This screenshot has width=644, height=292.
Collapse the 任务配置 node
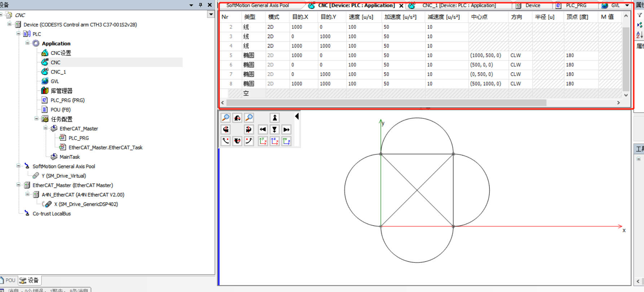(x=36, y=118)
